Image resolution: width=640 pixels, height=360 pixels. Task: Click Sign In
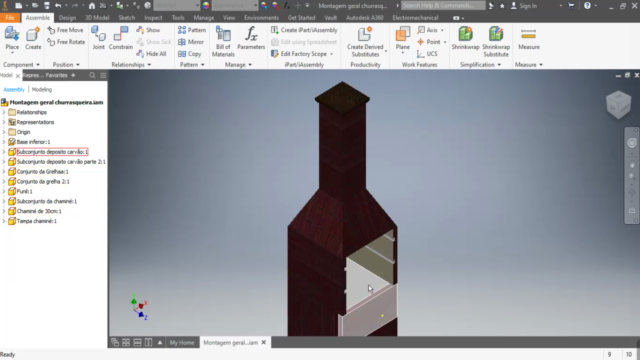coord(524,6)
